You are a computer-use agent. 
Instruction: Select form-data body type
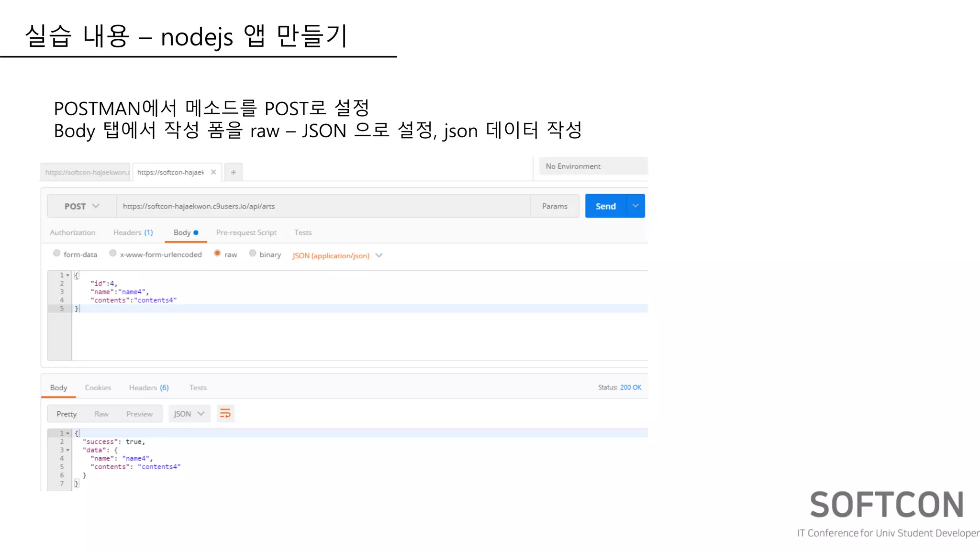(x=57, y=253)
